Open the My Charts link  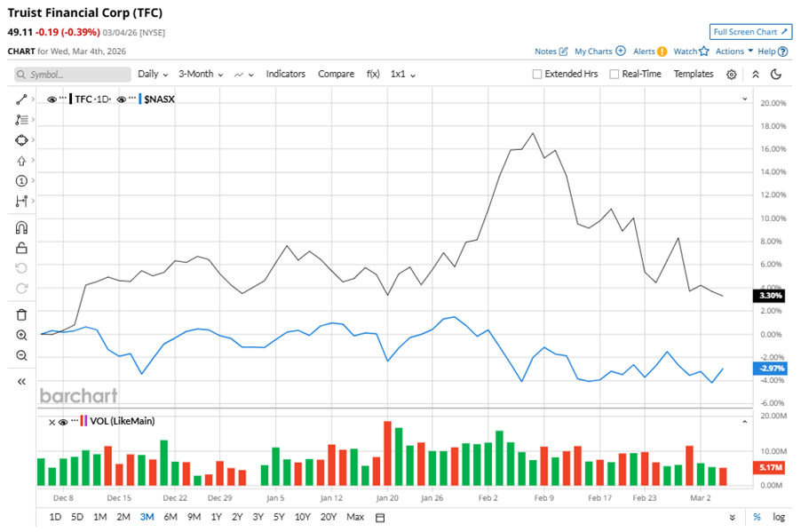coord(593,52)
